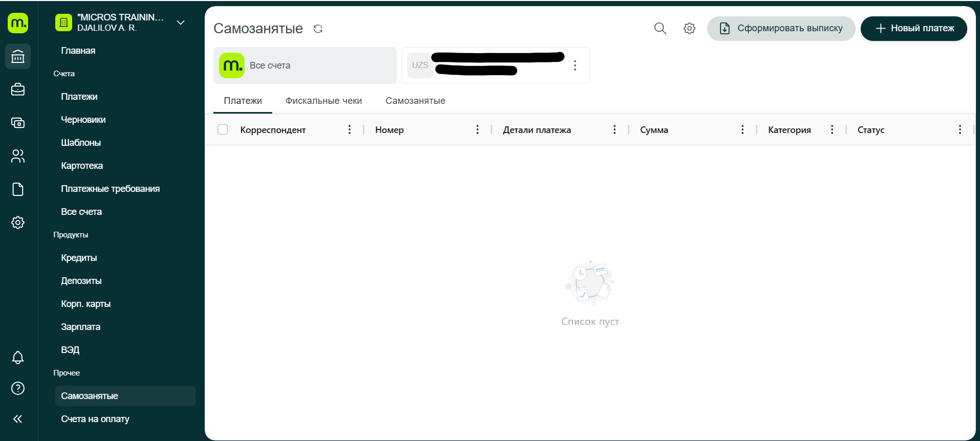Viewport: 980px width, 441px height.
Task: Select the Все счета account card
Action: [305, 65]
